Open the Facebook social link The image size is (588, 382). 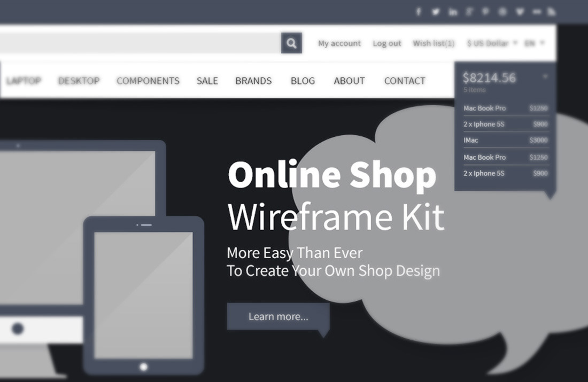pyautogui.click(x=419, y=12)
